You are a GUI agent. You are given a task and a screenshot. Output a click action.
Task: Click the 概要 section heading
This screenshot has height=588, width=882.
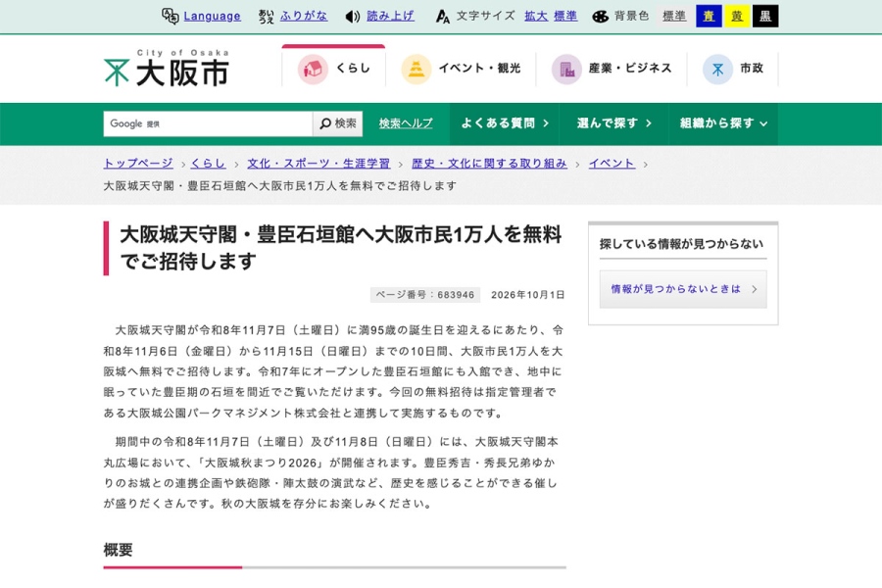pyautogui.click(x=119, y=550)
